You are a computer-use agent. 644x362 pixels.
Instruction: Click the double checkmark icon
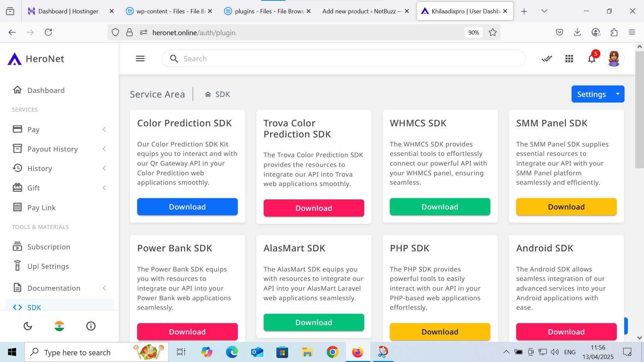tap(547, 59)
